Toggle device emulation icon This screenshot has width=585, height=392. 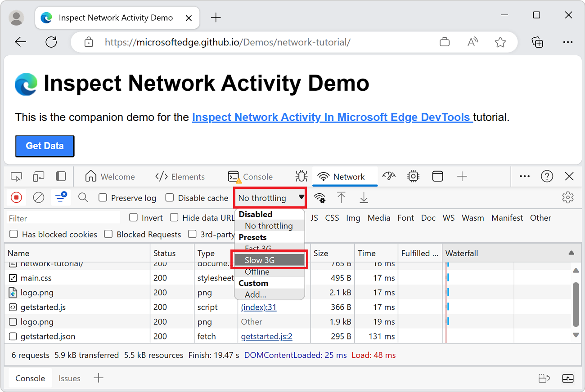pyautogui.click(x=39, y=177)
